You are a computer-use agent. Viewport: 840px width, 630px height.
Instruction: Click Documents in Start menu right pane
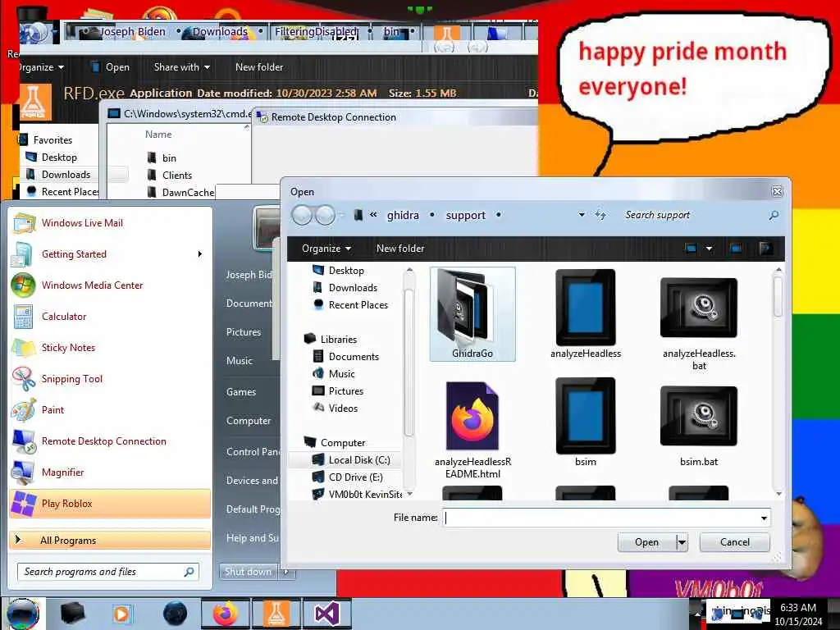pyautogui.click(x=249, y=304)
